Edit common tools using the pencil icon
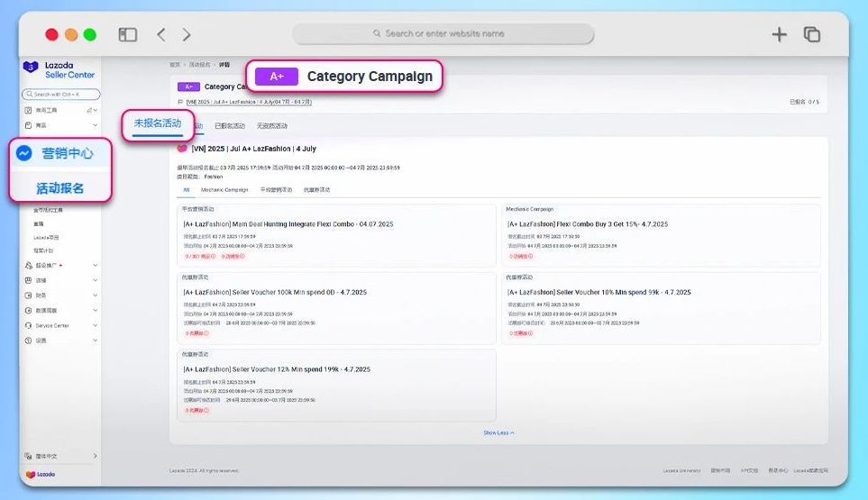The image size is (868, 500). point(89,110)
